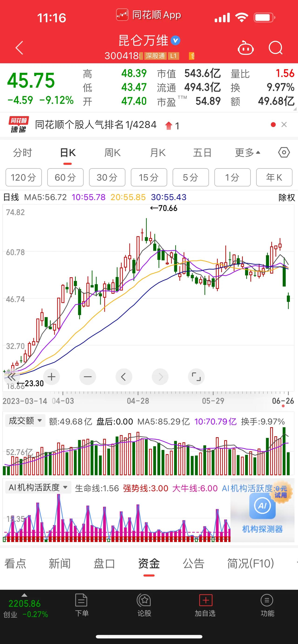The height and width of the screenshot is (644, 298).
Task: Tap the L1 quote level tag
Action: pos(173,56)
